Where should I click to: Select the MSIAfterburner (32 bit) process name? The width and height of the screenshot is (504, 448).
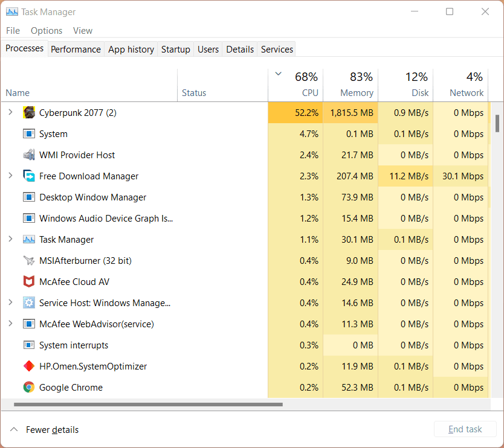click(x=85, y=261)
